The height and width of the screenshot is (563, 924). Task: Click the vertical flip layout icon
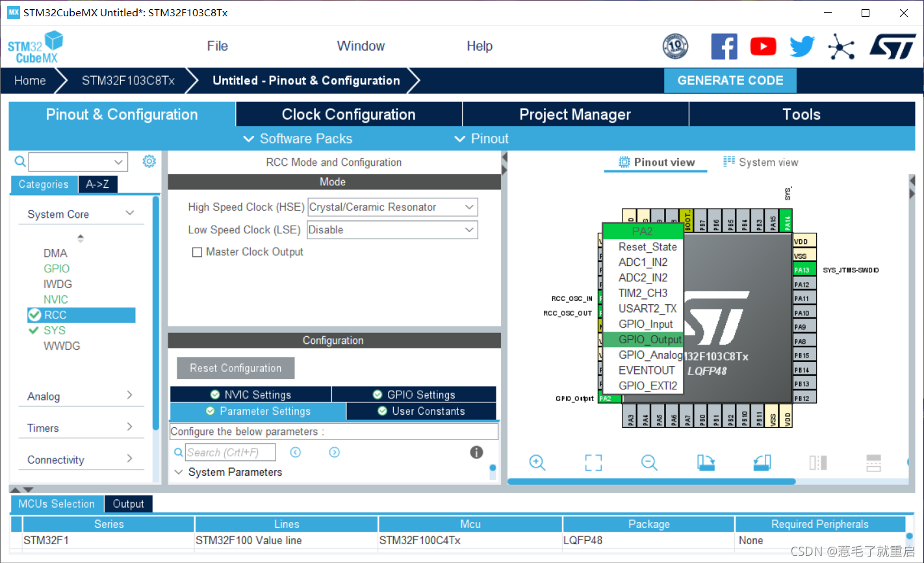[x=818, y=462]
